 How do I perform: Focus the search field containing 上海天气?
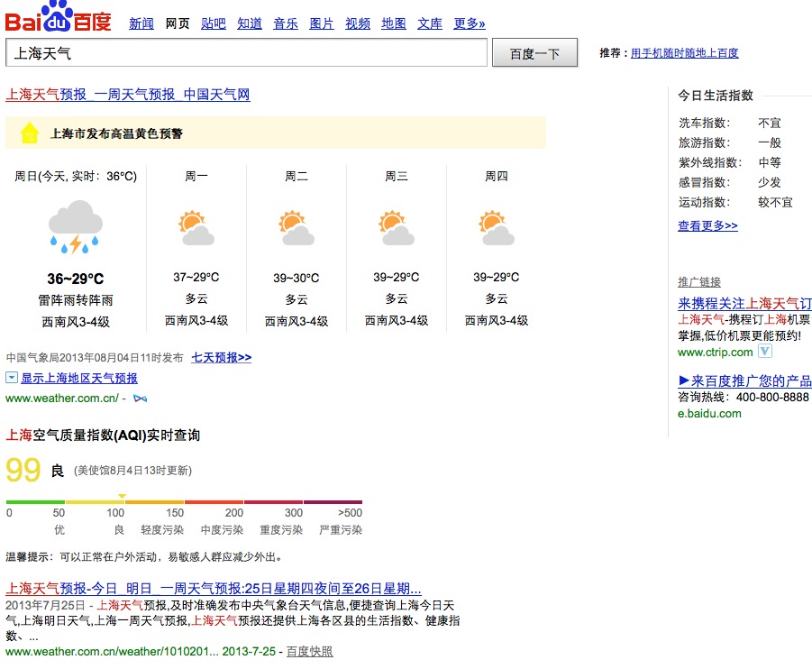pos(247,52)
